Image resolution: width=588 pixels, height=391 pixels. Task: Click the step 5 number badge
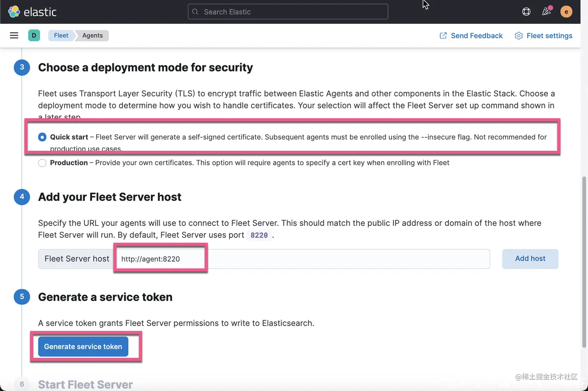coord(22,297)
